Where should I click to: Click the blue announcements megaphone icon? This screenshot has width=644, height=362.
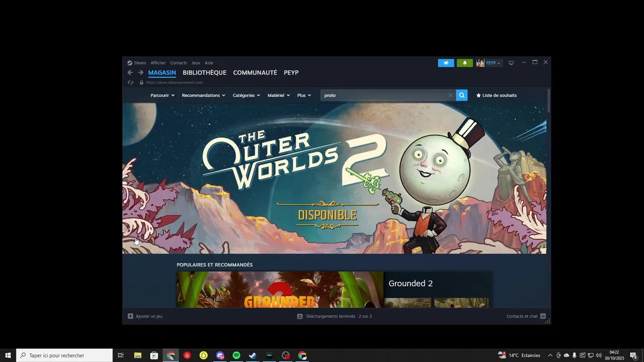click(446, 63)
